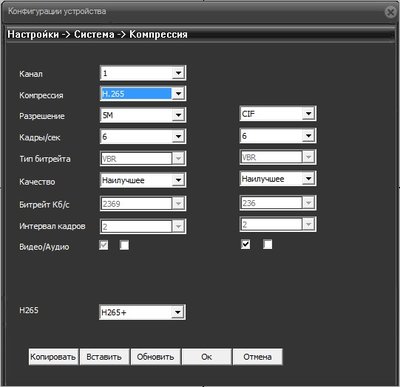This screenshot has height=387, width=400.
Task: Open main stream Качество Наилучшее dropdown
Action: tap(143, 180)
